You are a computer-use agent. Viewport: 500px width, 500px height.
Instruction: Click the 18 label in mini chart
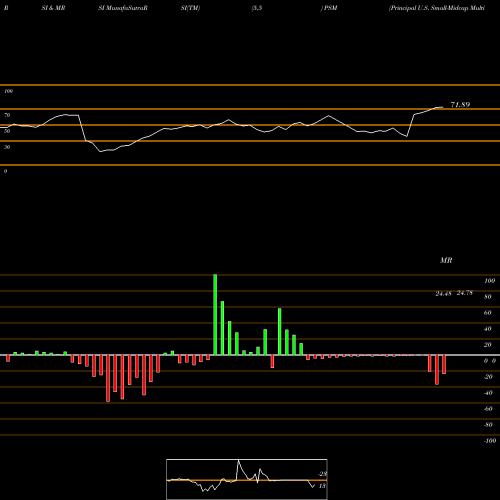(x=322, y=486)
